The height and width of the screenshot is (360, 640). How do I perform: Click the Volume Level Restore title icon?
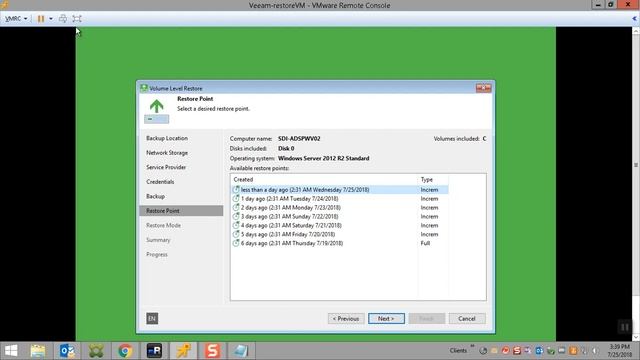pos(144,88)
